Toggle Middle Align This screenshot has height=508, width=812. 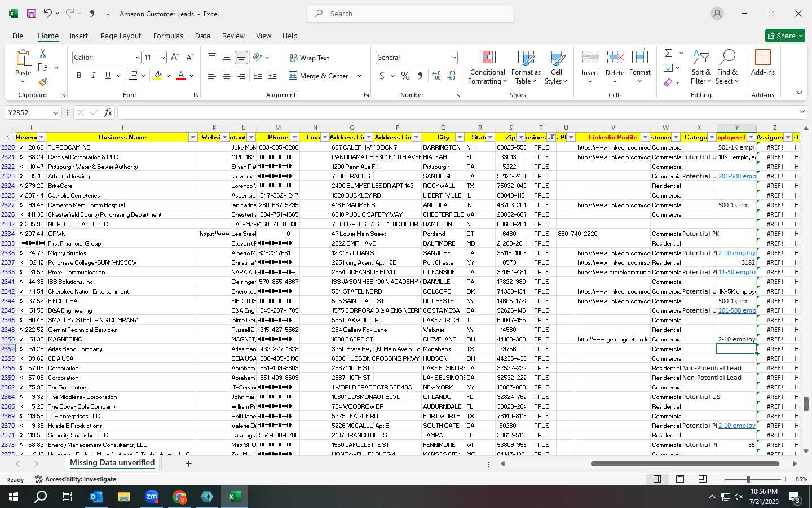coord(227,58)
